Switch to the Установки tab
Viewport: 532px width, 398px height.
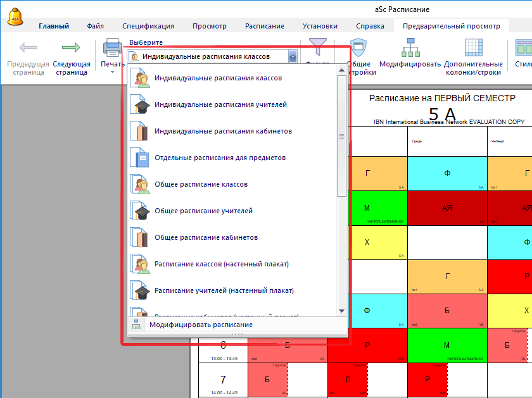coord(320,26)
